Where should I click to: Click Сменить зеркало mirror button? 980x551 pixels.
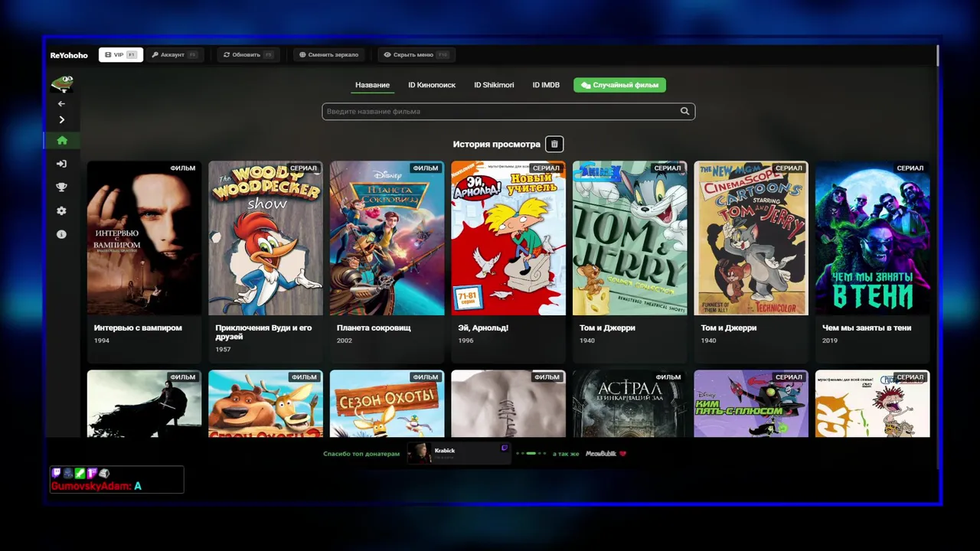click(329, 55)
